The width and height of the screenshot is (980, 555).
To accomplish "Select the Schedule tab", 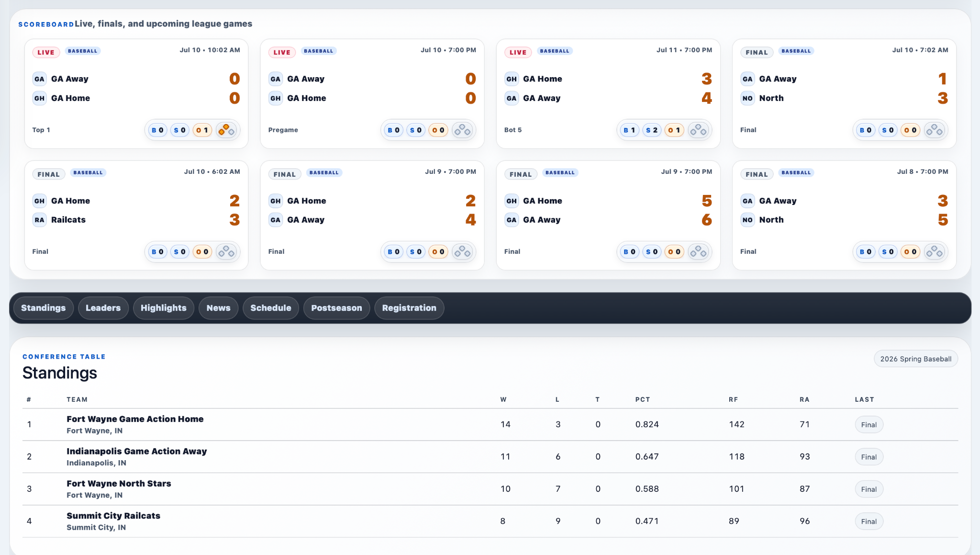I will (x=271, y=308).
